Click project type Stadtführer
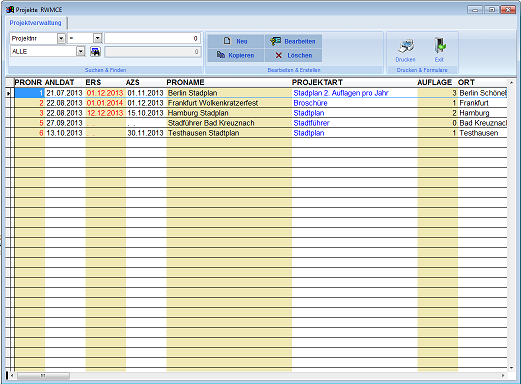 point(311,123)
